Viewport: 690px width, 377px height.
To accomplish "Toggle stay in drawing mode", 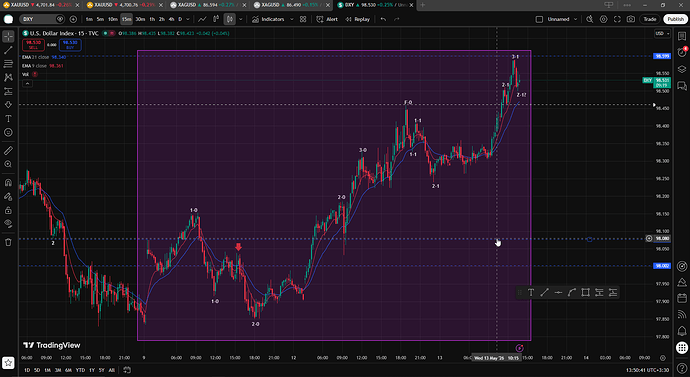I will (x=8, y=196).
